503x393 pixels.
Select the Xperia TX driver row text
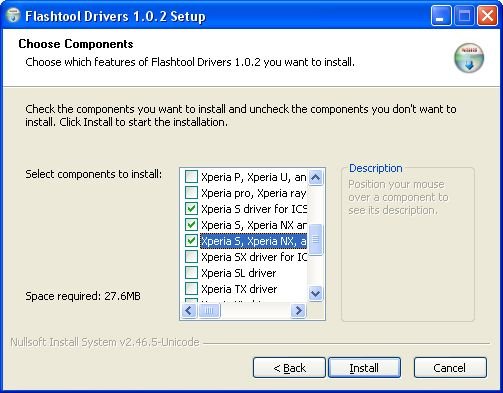pos(239,289)
